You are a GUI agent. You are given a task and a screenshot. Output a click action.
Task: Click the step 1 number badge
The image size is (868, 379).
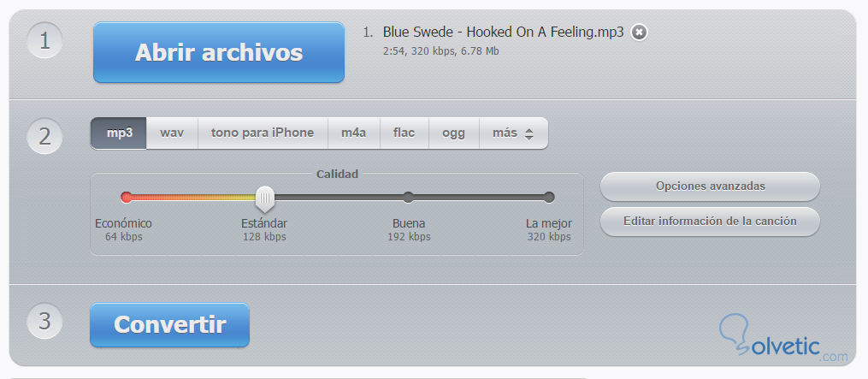[44, 40]
